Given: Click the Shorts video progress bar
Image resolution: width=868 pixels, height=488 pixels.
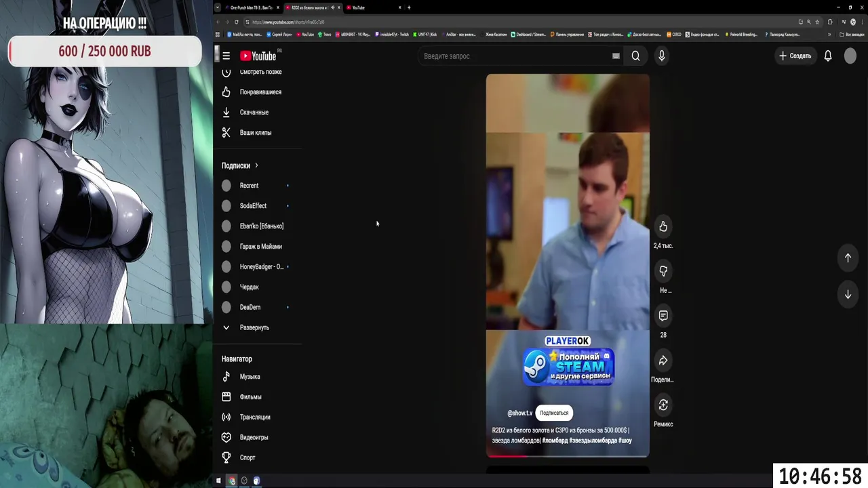Looking at the screenshot, I should tap(568, 456).
